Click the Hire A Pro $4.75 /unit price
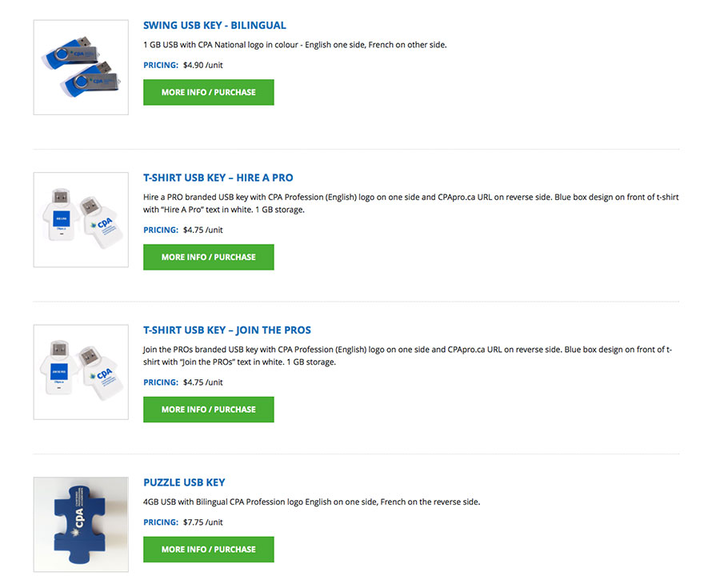This screenshot has height=588, width=720. [203, 230]
